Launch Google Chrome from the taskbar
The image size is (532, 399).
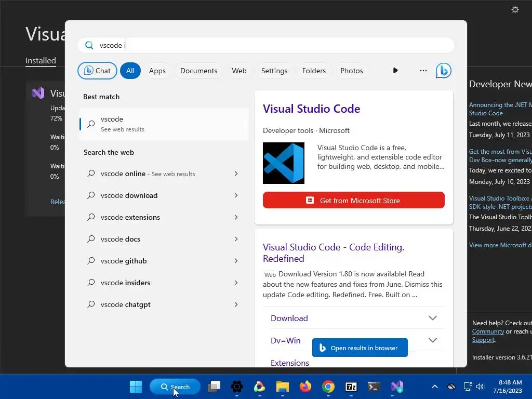(x=328, y=387)
